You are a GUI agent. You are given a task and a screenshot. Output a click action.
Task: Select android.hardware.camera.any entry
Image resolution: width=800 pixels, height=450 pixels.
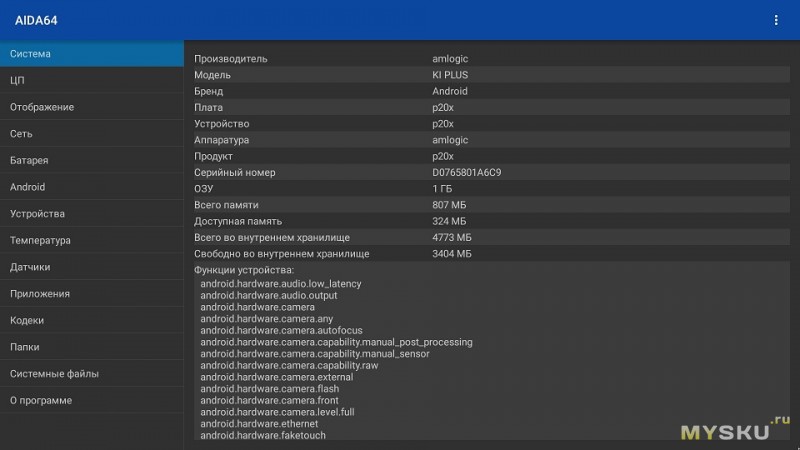[266, 319]
